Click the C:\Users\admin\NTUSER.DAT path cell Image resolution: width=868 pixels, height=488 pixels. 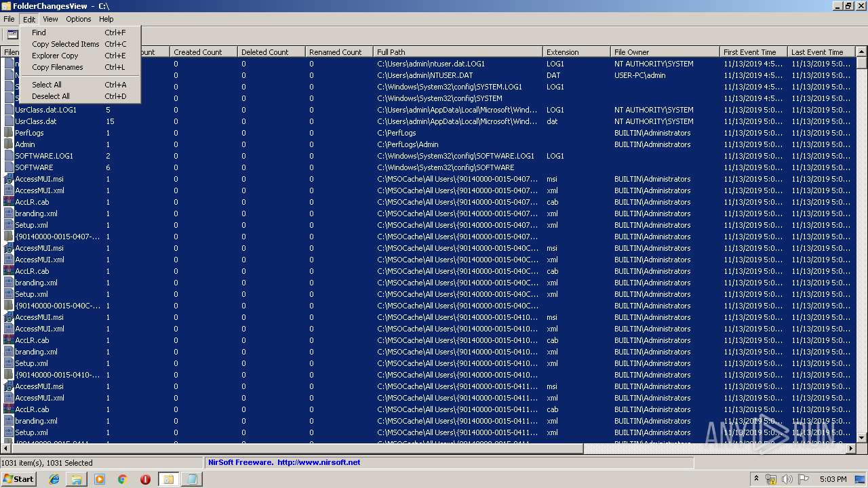[425, 75]
